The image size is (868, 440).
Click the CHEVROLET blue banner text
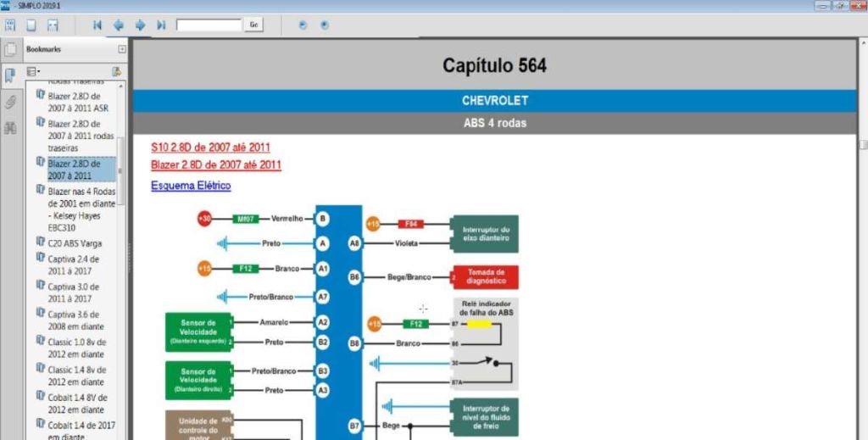495,101
